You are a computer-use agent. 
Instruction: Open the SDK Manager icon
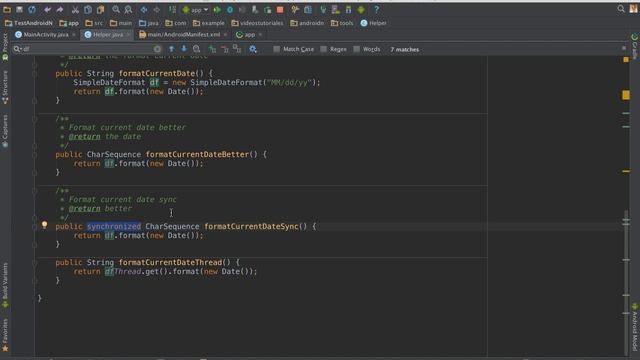coord(348,9)
